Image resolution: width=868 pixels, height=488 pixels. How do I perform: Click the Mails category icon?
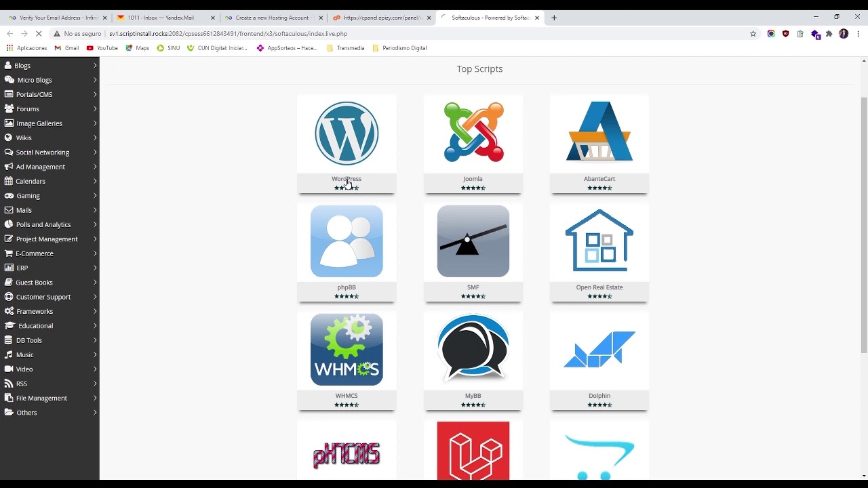click(x=9, y=210)
